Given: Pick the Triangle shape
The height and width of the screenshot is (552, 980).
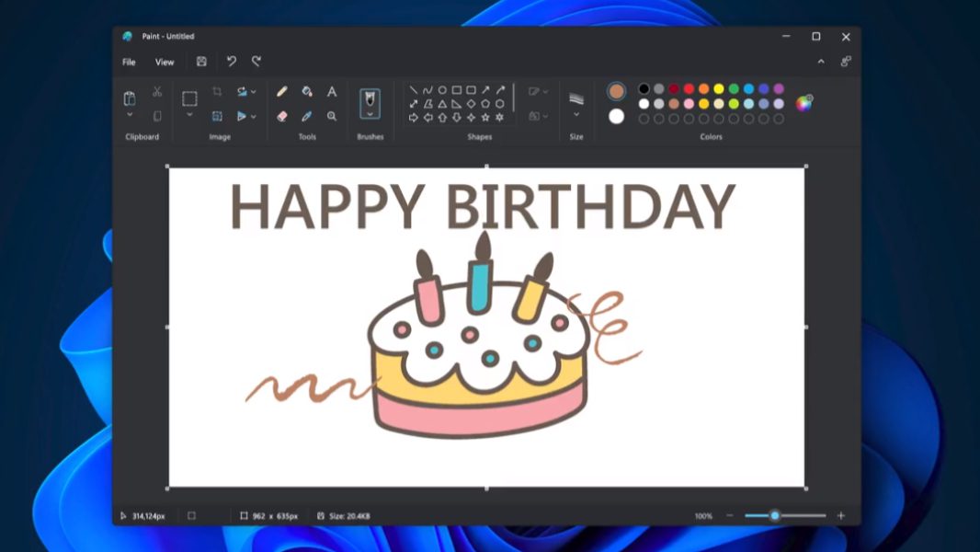Looking at the screenshot, I should (442, 104).
